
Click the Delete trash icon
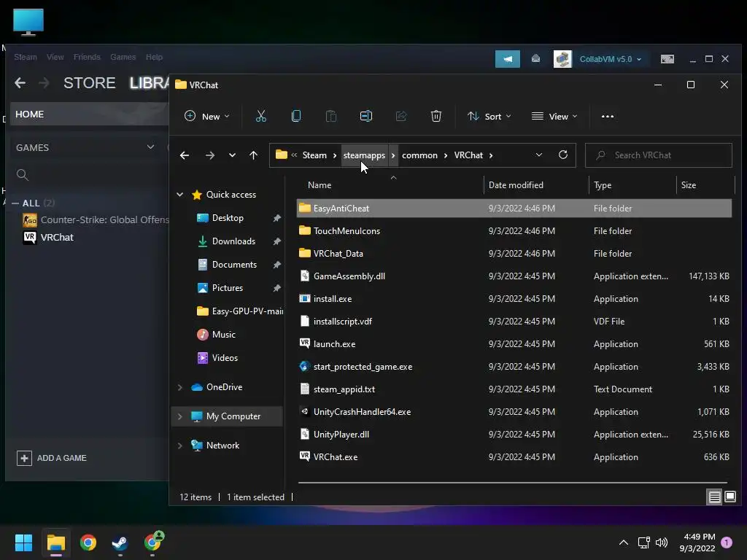click(x=436, y=116)
